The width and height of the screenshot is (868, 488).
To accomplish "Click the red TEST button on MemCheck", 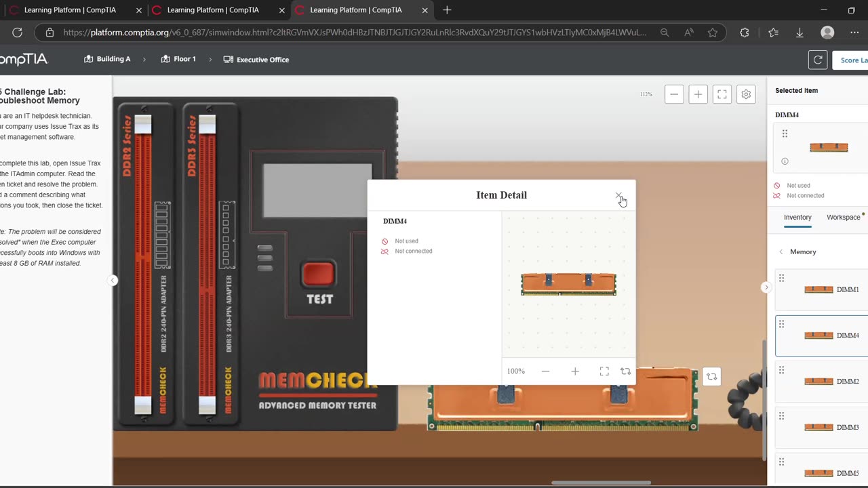I will [319, 274].
